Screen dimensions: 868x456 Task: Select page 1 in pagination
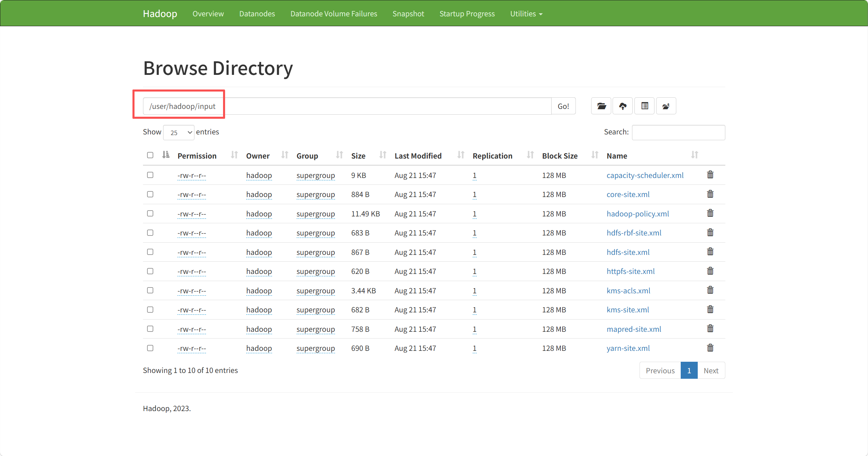pos(689,371)
